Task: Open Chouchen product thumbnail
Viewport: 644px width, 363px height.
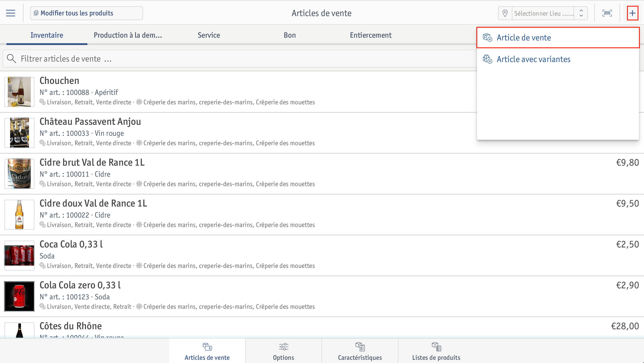Action: coord(19,92)
